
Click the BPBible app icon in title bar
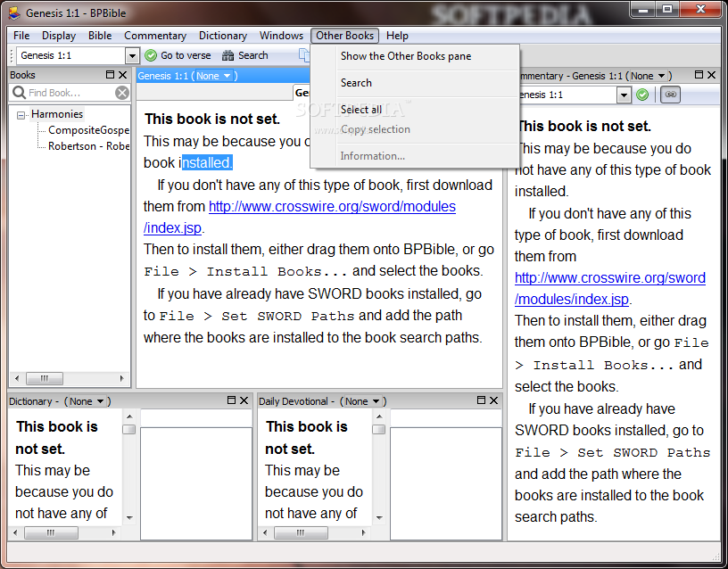[x=15, y=13]
